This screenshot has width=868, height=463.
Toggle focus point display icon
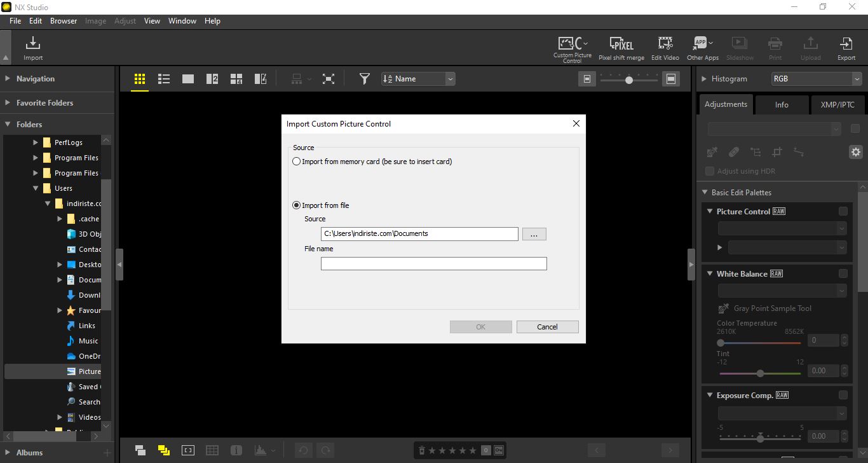pyautogui.click(x=188, y=450)
